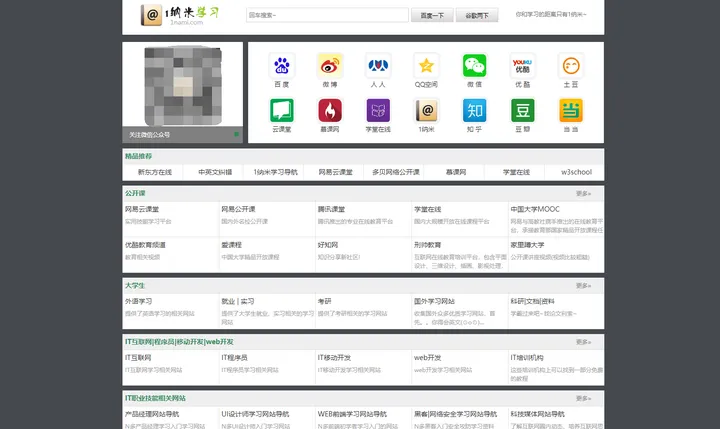Click 更多» in the 公开课 section
This screenshot has height=429, width=720.
click(x=583, y=194)
